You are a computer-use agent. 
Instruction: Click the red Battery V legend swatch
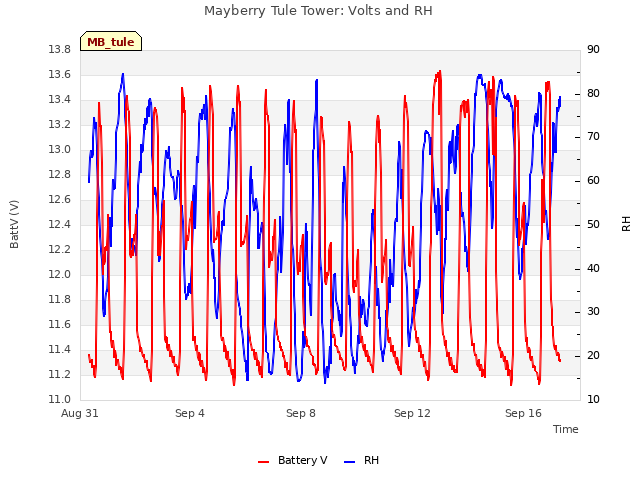263,461
